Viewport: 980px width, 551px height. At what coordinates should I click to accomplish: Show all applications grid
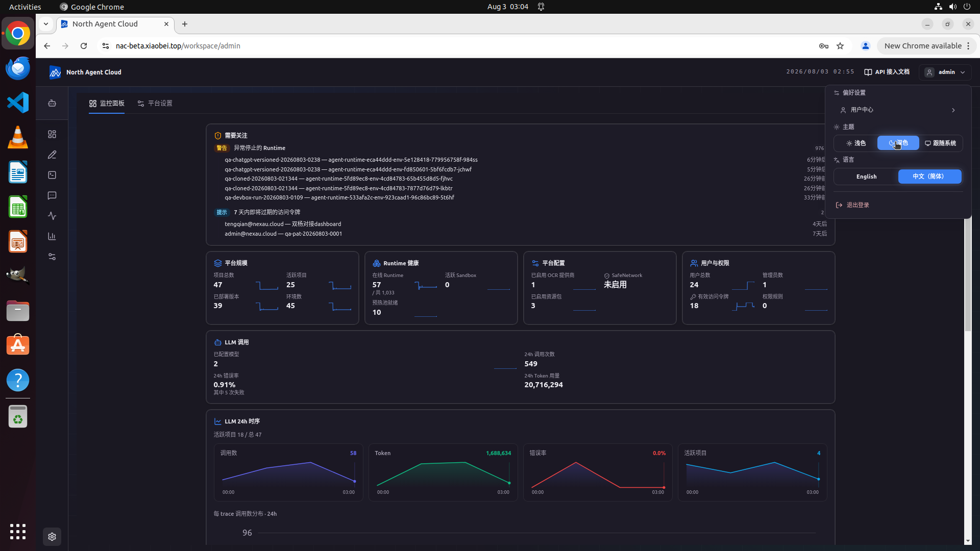[x=18, y=532]
